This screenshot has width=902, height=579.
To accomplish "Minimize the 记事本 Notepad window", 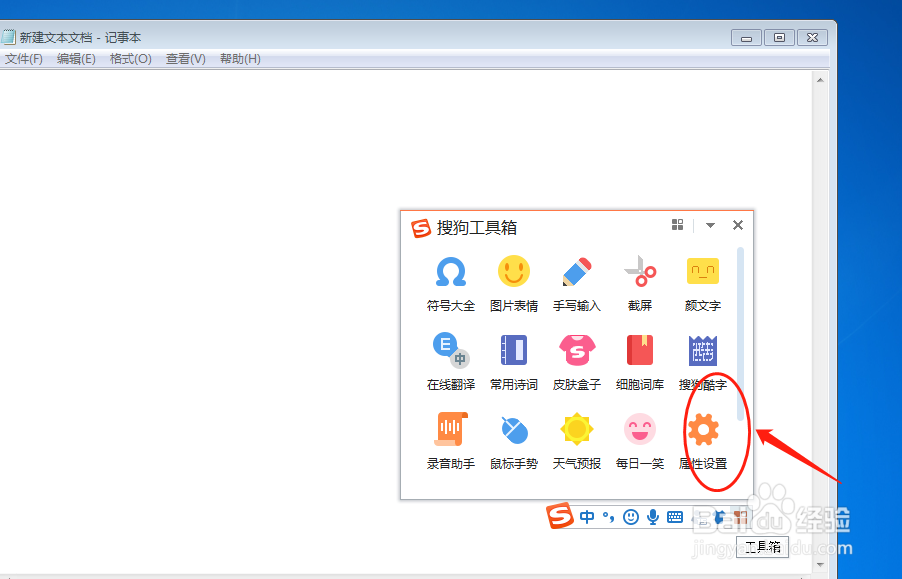I will pos(746,38).
